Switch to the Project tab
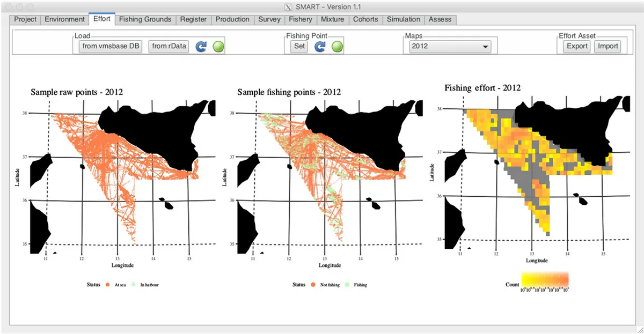This screenshot has height=334, width=644. (25, 19)
